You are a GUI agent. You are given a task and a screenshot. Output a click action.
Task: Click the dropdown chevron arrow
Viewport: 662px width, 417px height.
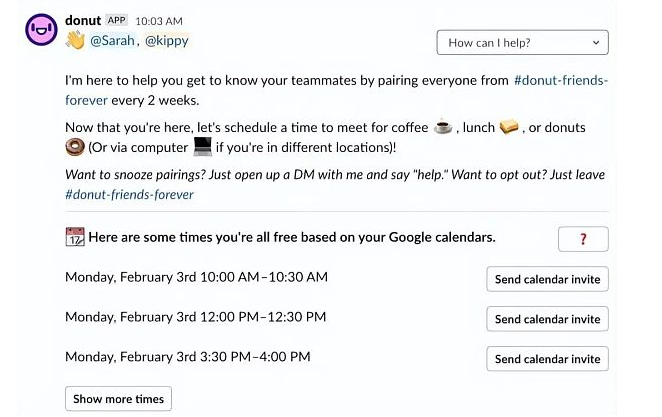[596, 43]
